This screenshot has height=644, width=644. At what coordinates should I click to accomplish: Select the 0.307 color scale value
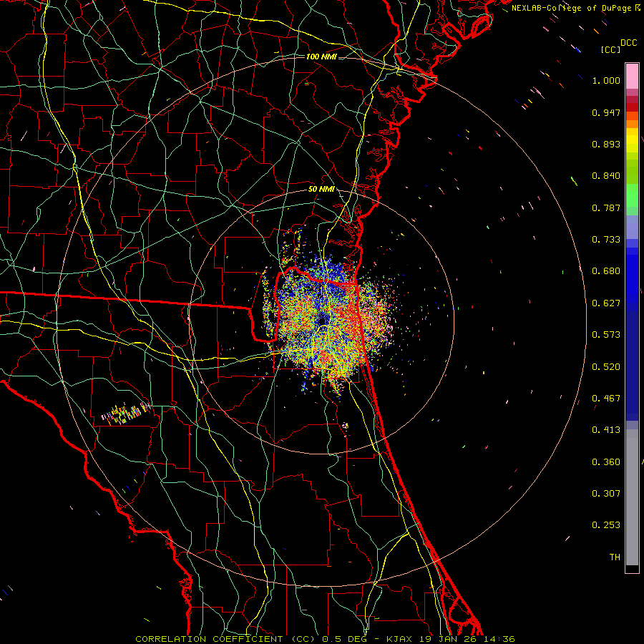point(606,494)
